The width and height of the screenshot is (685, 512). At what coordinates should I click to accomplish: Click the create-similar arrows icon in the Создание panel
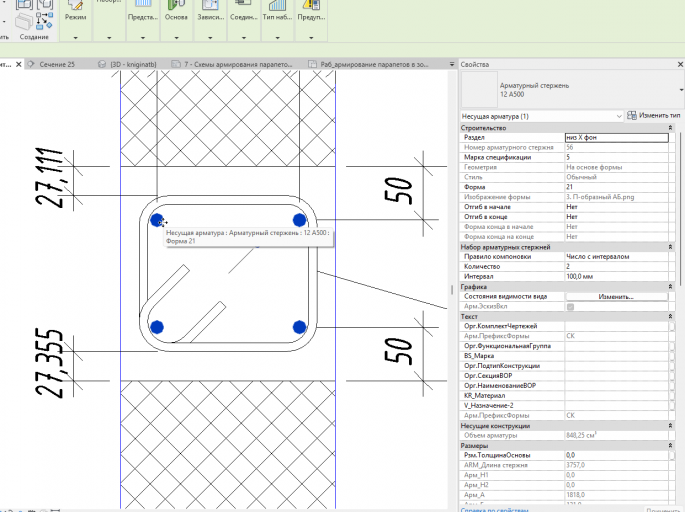[44, 21]
